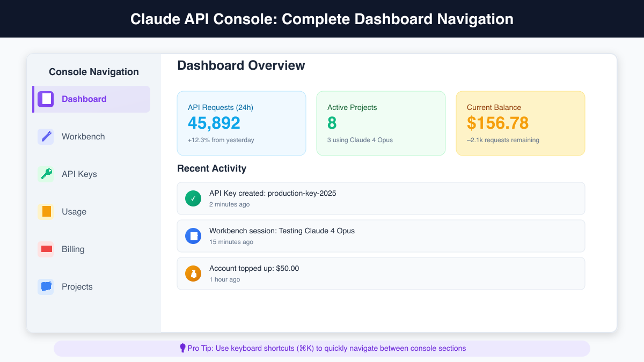Click the red Billing card icon
This screenshot has height=362, width=644.
click(45, 249)
